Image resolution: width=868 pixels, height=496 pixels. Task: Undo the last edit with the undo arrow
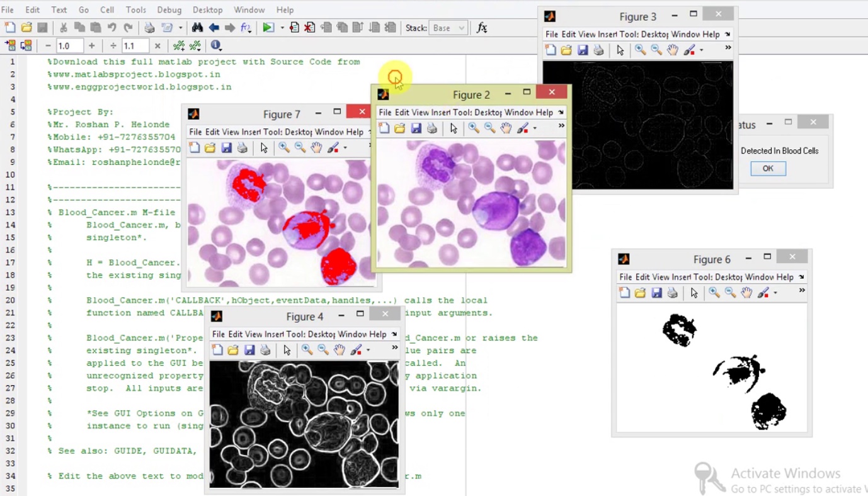[x=111, y=27]
